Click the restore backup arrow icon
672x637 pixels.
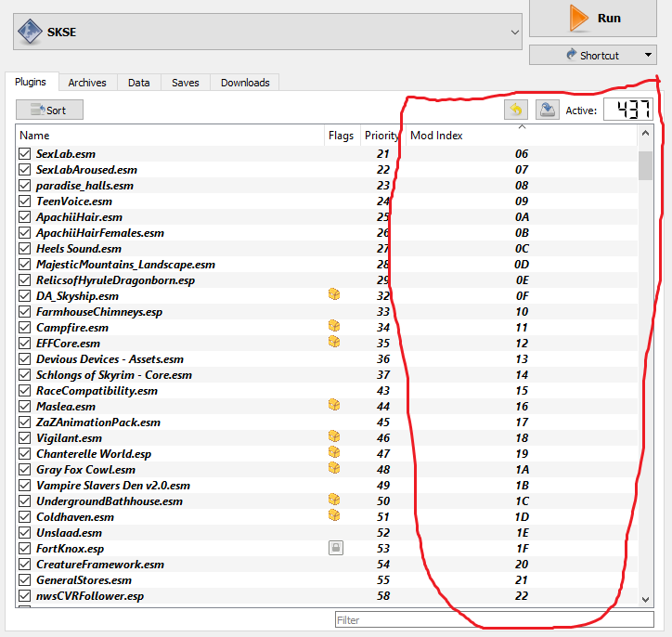[x=516, y=110]
